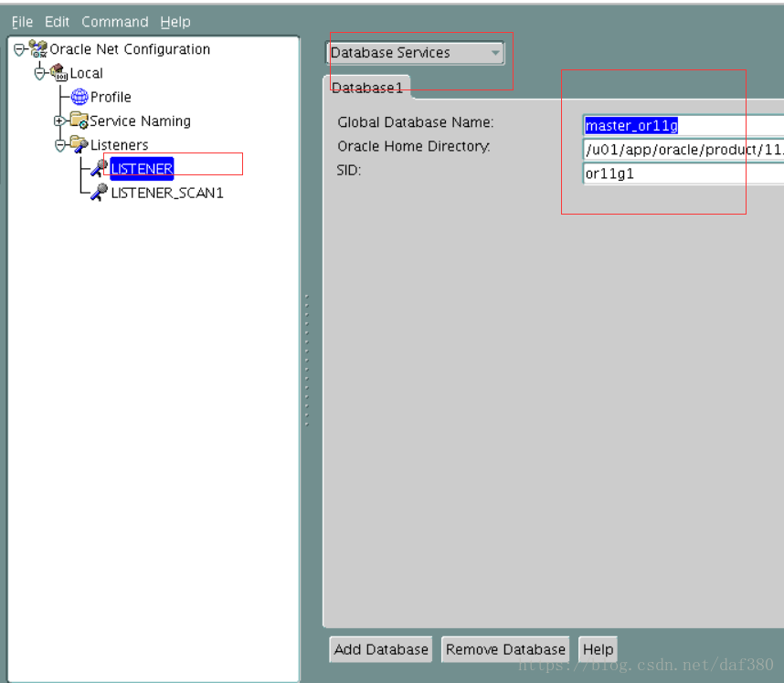Viewport: 784px width, 683px height.
Task: Click the 'Oracle Home Directory:' label
Action: (x=414, y=146)
